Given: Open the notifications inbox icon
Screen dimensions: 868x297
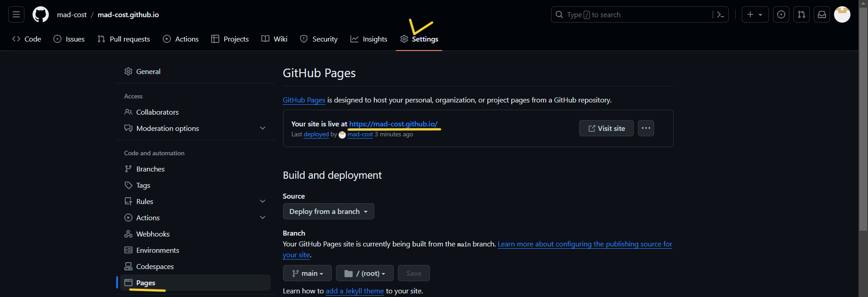Looking at the screenshot, I should tap(821, 14).
